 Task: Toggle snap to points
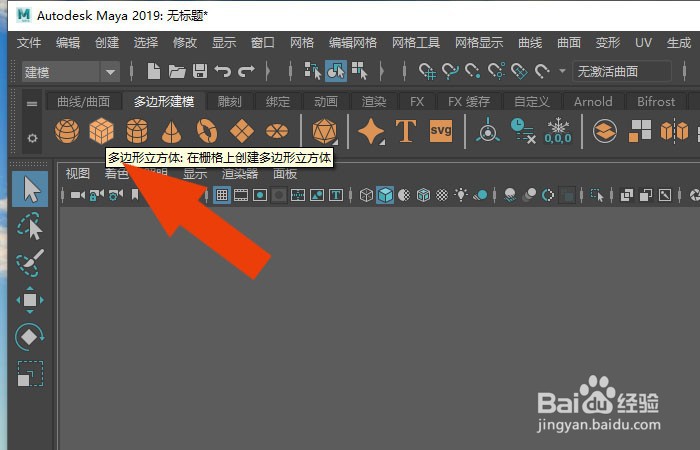(x=473, y=71)
